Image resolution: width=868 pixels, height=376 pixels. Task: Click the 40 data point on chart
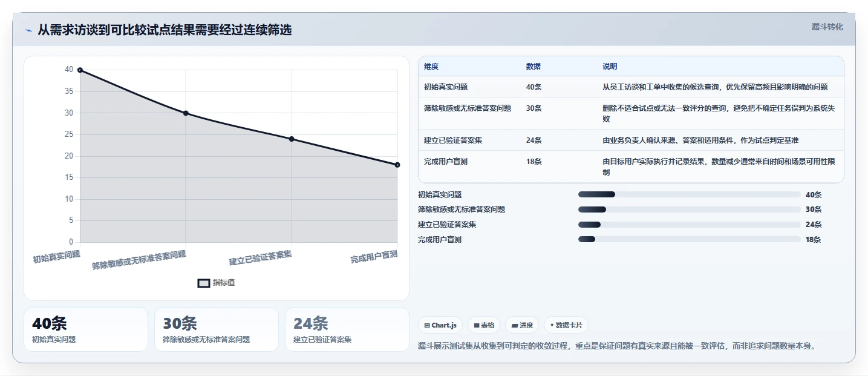pos(80,70)
